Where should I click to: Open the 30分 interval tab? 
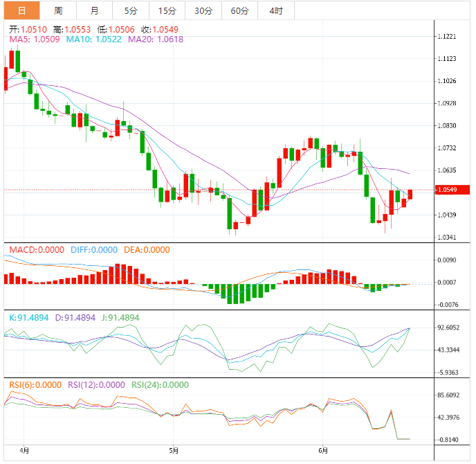203,10
